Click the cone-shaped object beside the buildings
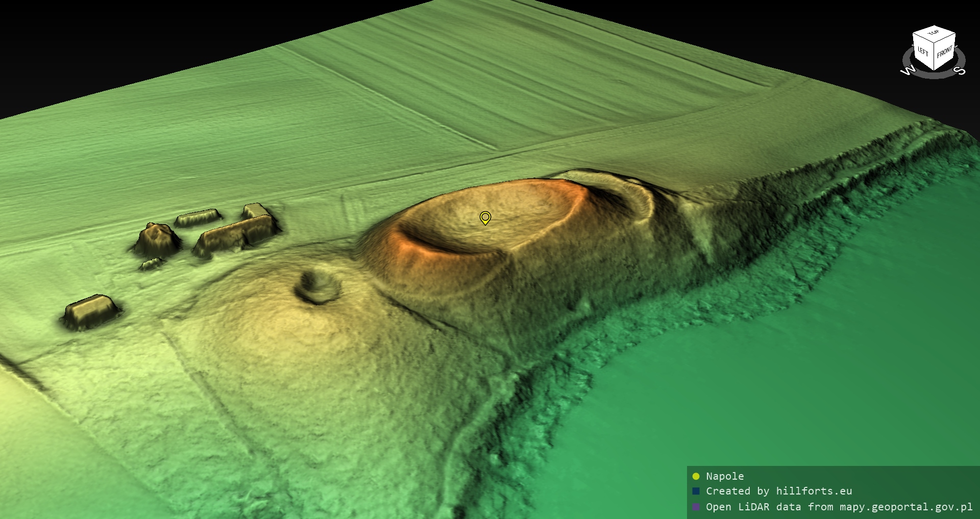 coord(157,239)
